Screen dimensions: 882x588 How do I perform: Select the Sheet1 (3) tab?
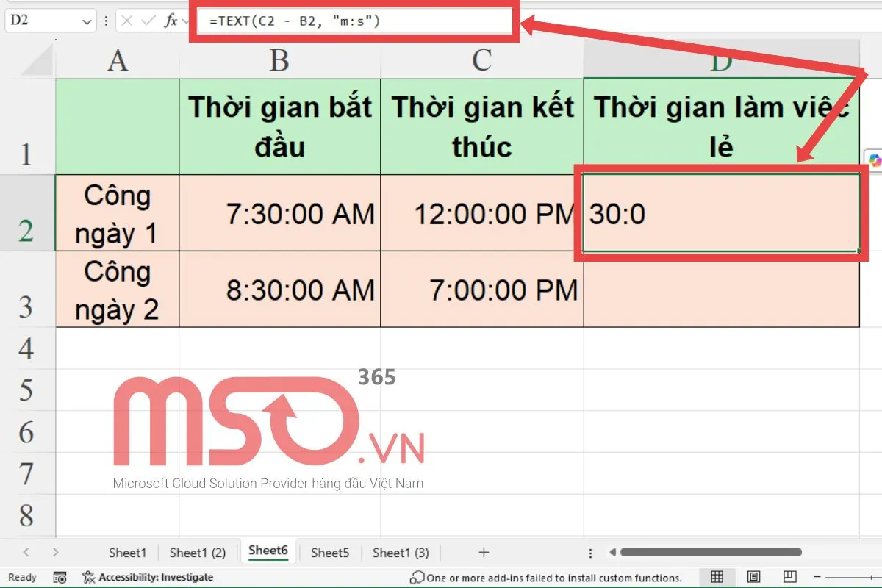(401, 552)
